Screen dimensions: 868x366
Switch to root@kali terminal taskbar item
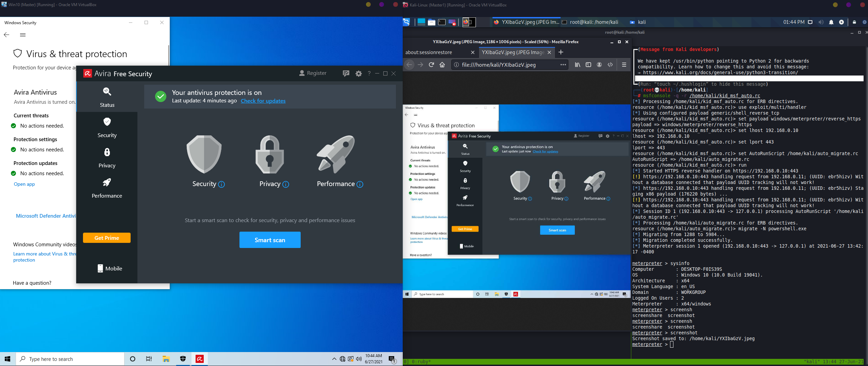pos(590,22)
